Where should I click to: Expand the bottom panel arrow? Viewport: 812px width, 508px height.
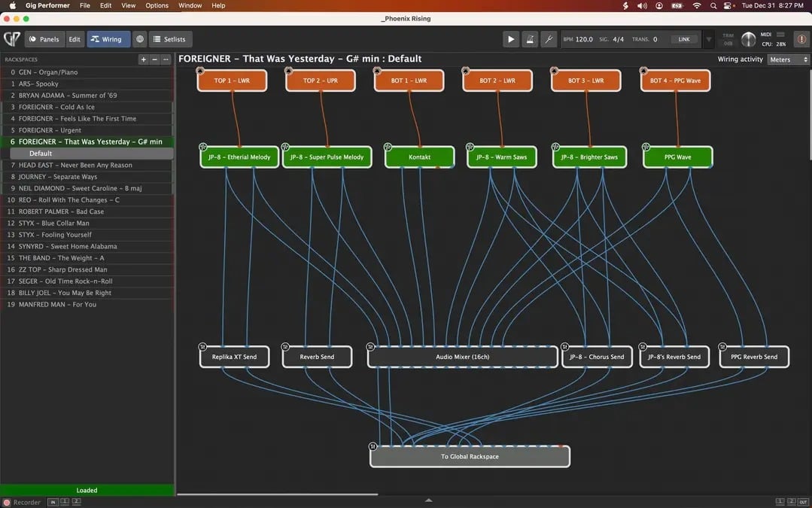coord(428,500)
